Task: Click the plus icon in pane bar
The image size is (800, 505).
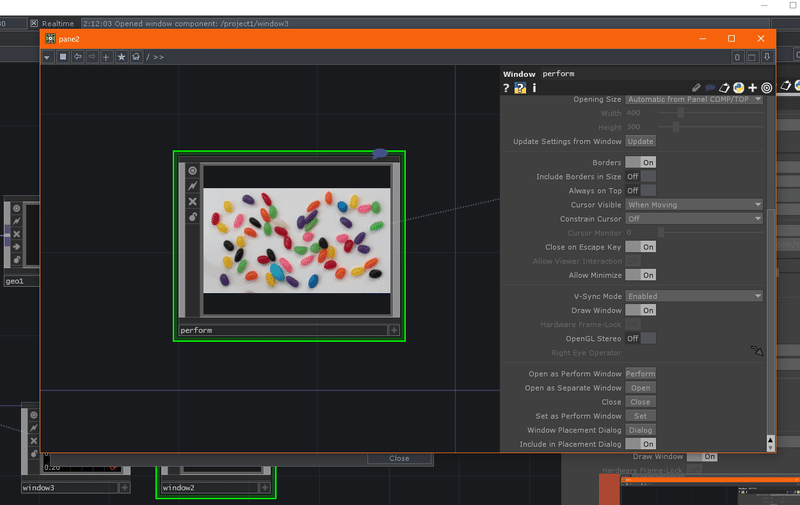Action: pyautogui.click(x=106, y=57)
